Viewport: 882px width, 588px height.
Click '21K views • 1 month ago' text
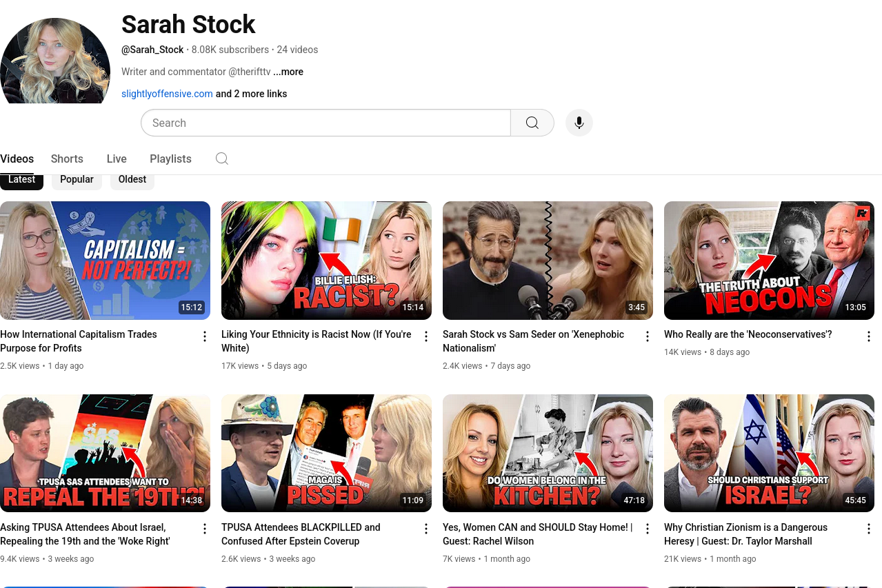point(710,559)
